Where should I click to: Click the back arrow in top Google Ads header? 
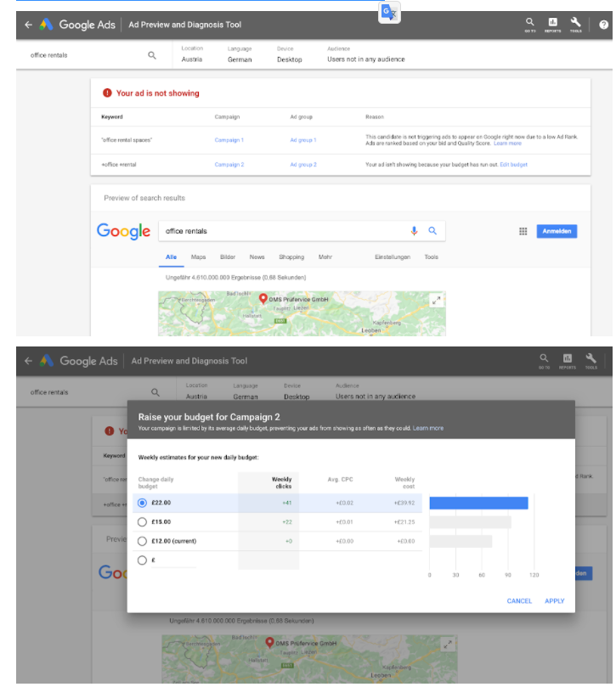coord(29,25)
